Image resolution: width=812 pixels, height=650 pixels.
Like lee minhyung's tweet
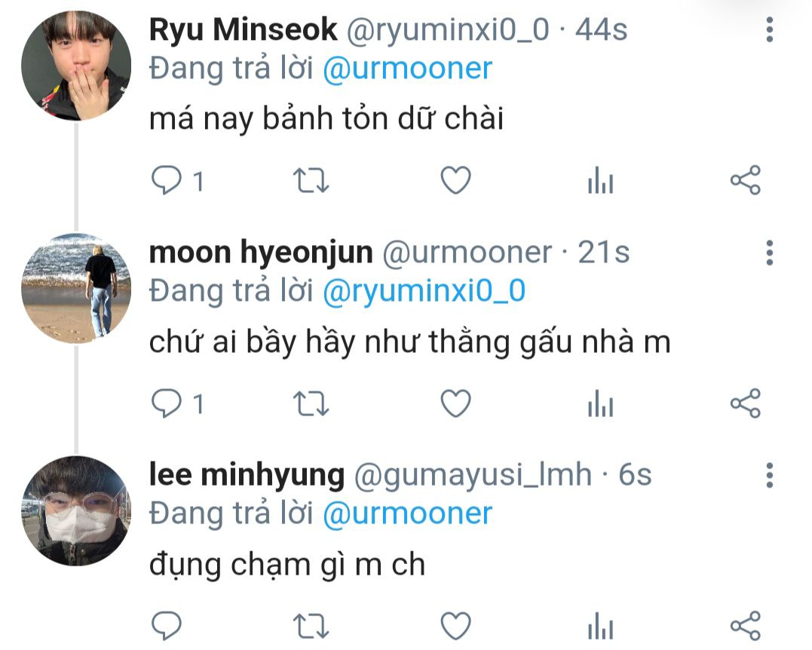(455, 626)
